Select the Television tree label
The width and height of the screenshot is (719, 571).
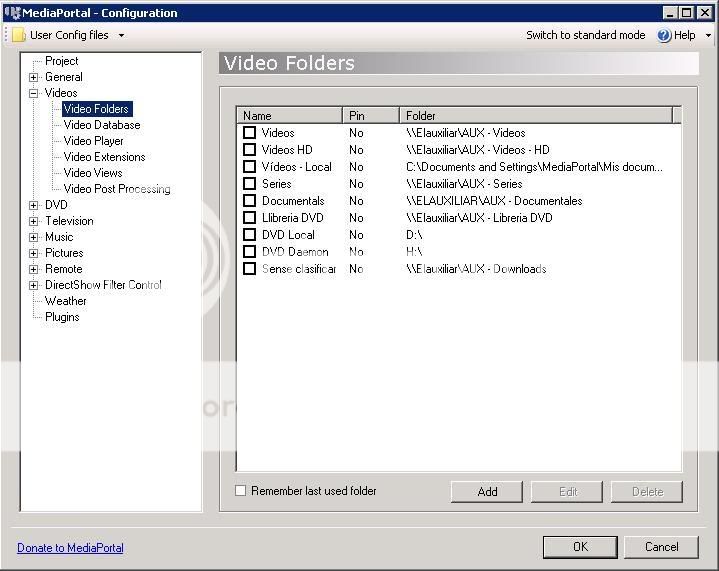click(69, 221)
